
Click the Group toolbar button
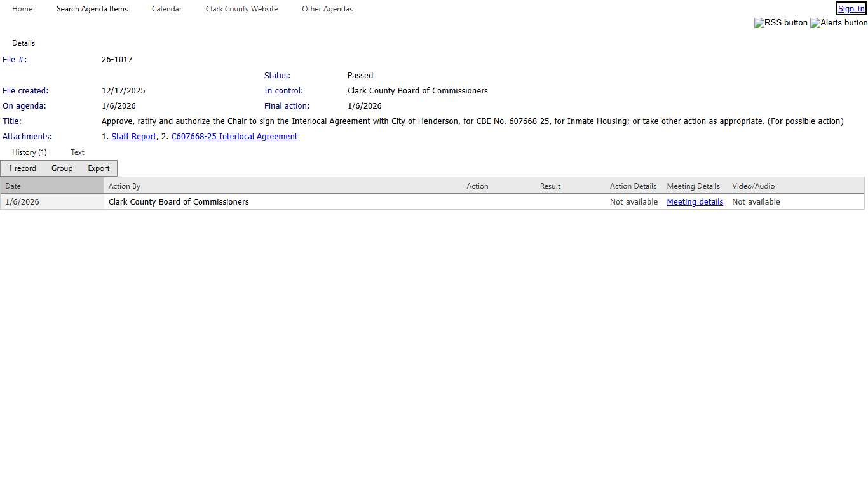[62, 168]
